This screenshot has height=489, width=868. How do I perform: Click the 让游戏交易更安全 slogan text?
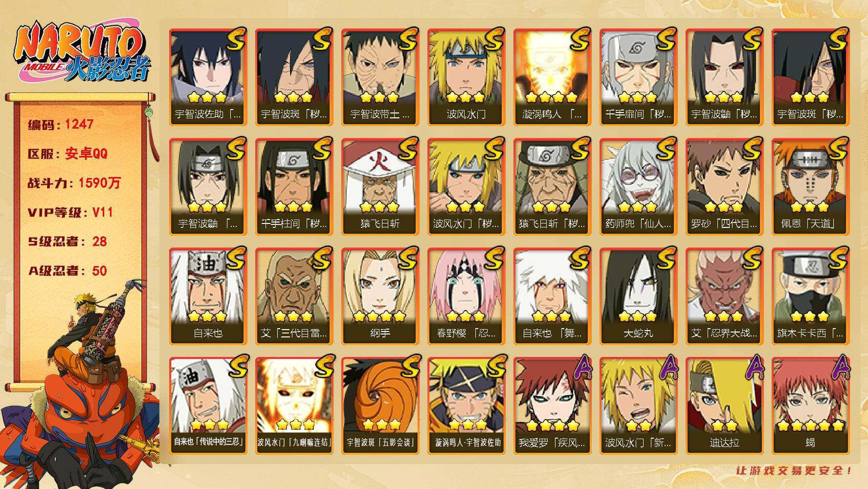(x=794, y=471)
